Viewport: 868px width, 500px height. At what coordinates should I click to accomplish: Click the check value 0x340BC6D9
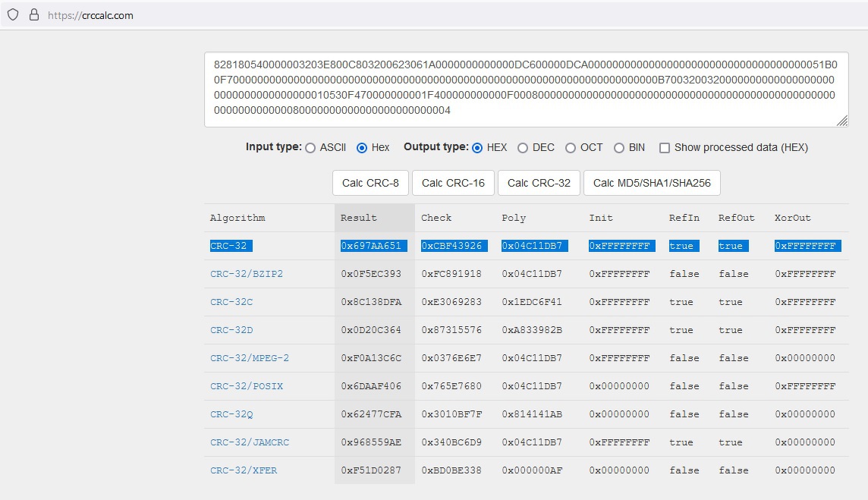(451, 442)
